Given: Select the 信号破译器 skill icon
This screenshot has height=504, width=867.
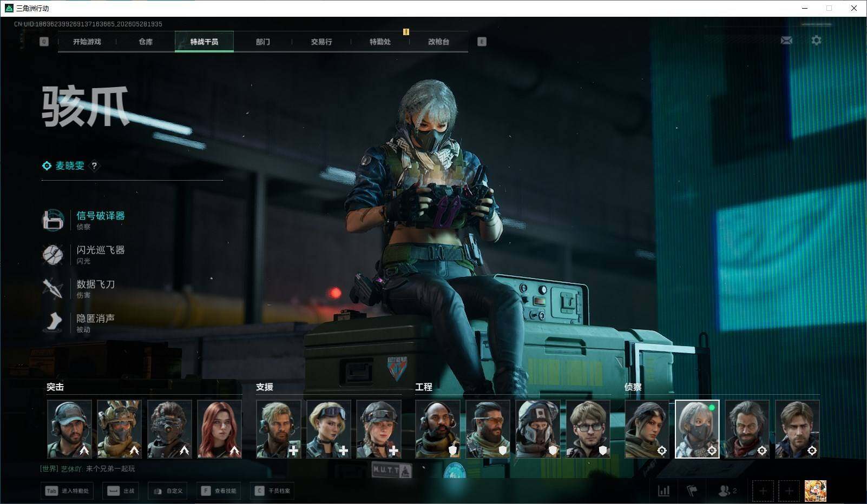Looking at the screenshot, I should (x=53, y=220).
